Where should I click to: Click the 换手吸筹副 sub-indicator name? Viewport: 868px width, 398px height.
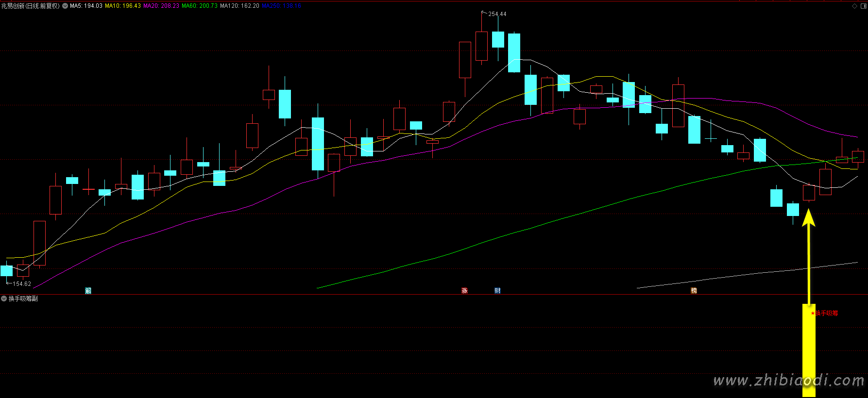point(23,298)
